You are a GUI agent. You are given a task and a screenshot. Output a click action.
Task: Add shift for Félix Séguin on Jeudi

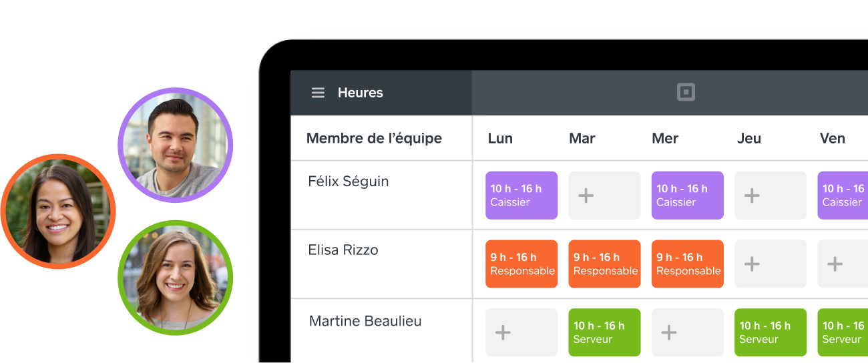[x=771, y=196]
